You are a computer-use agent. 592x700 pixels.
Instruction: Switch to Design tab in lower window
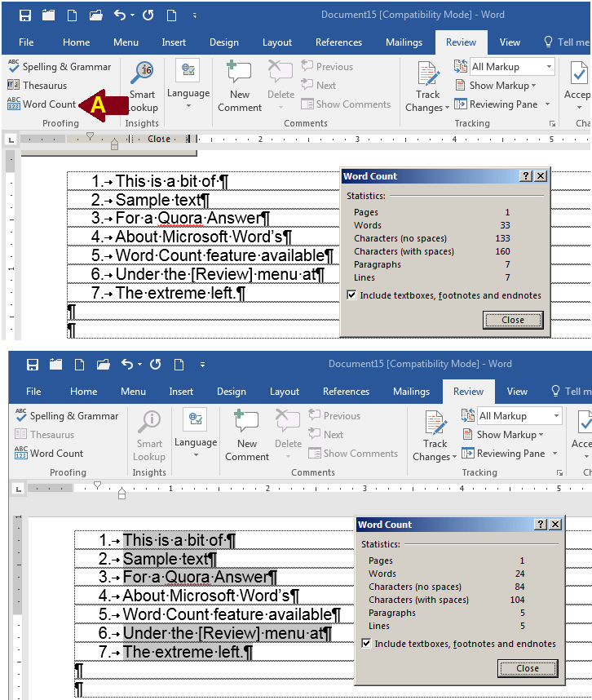pos(231,392)
